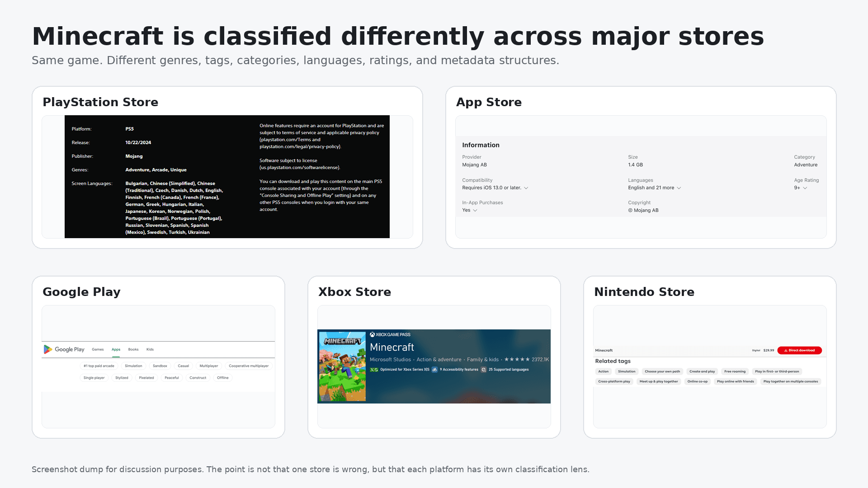
Task: Click the 'Cross-platform play' tag
Action: [614, 381]
